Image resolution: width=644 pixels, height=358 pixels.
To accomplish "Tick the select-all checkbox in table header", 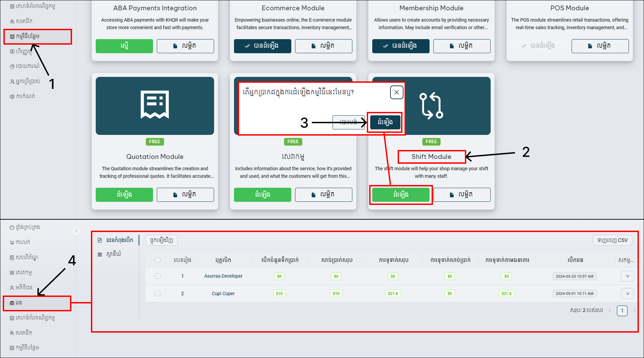I will (x=158, y=260).
